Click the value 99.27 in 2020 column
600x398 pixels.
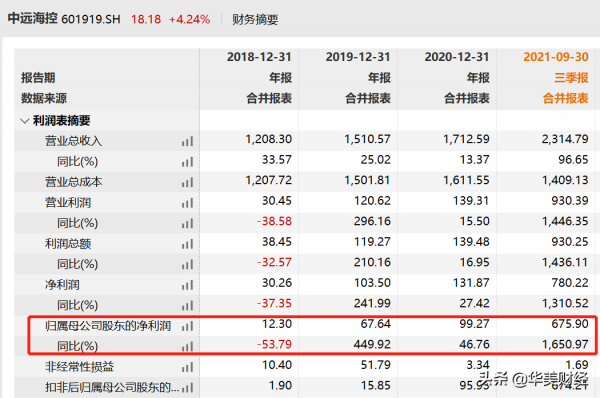[474, 324]
